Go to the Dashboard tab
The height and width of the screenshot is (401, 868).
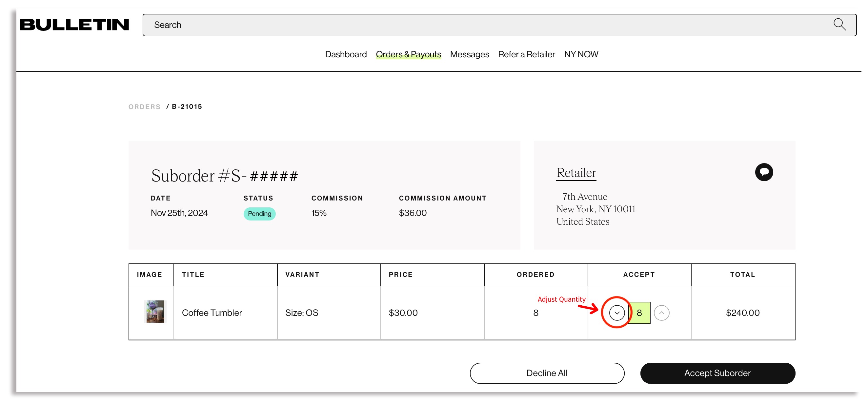tap(346, 54)
